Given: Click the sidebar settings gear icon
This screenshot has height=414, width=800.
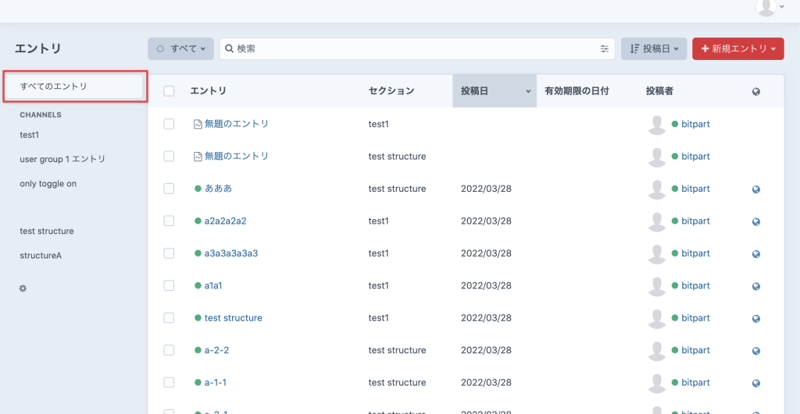Looking at the screenshot, I should 23,288.
